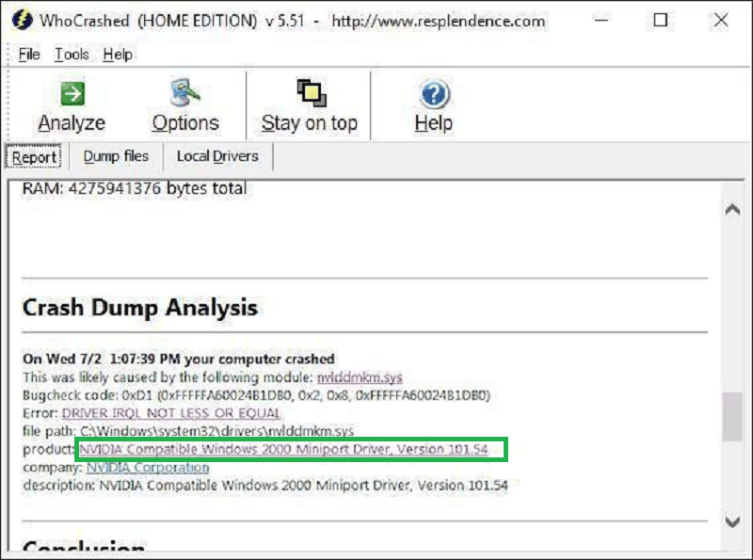
Task: Open the File menu
Action: pyautogui.click(x=29, y=55)
